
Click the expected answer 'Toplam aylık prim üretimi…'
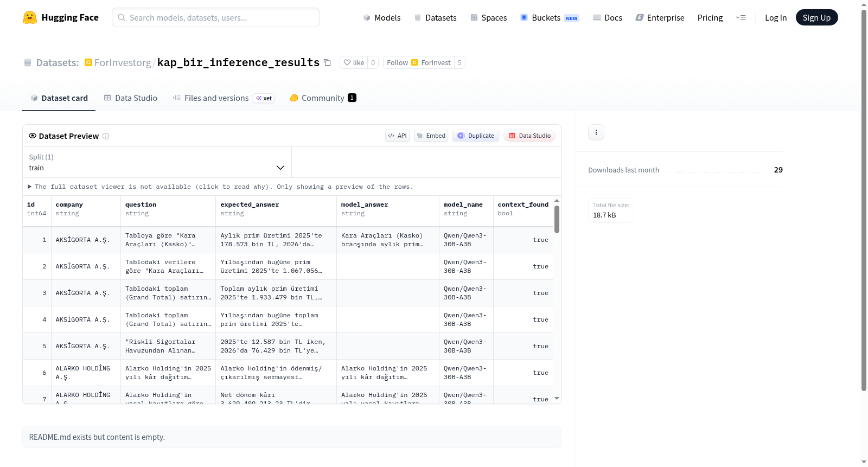276,293
